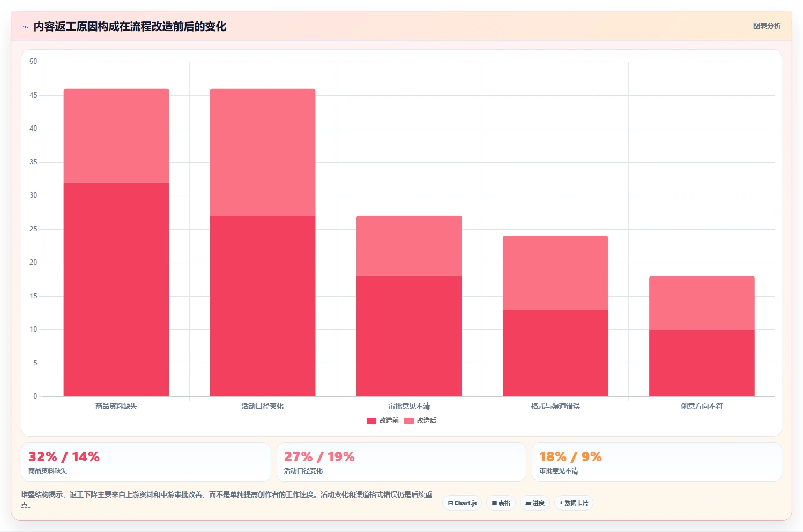This screenshot has width=803, height=532.
Task: Click the dark 改造前 bar for 商品资料缺失
Action: click(116, 289)
